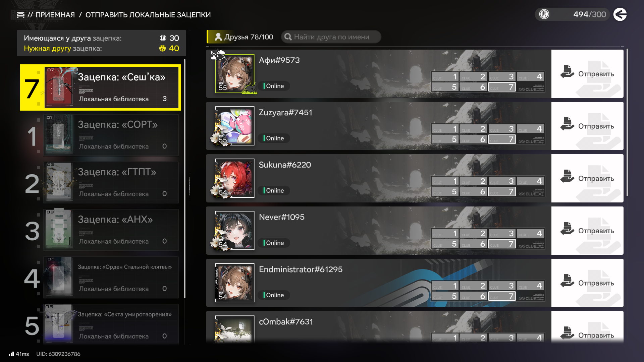
Task: Select clue «СОРТ» number 1
Action: pyautogui.click(x=101, y=135)
